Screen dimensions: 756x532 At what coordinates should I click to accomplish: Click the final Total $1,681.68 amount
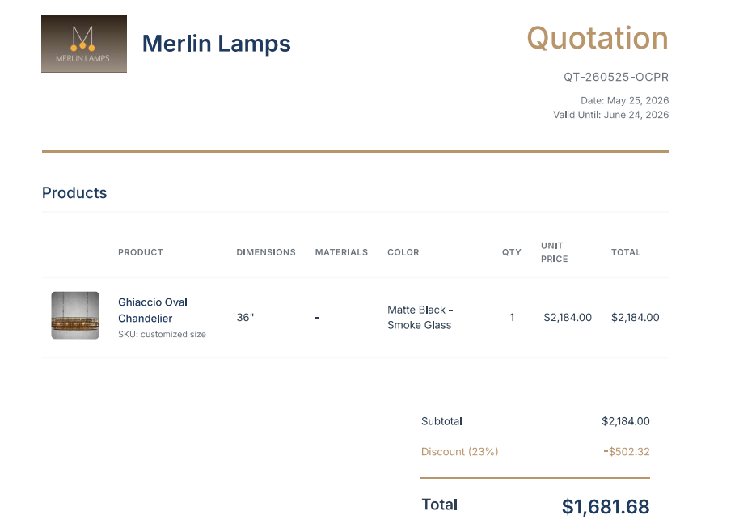click(606, 507)
